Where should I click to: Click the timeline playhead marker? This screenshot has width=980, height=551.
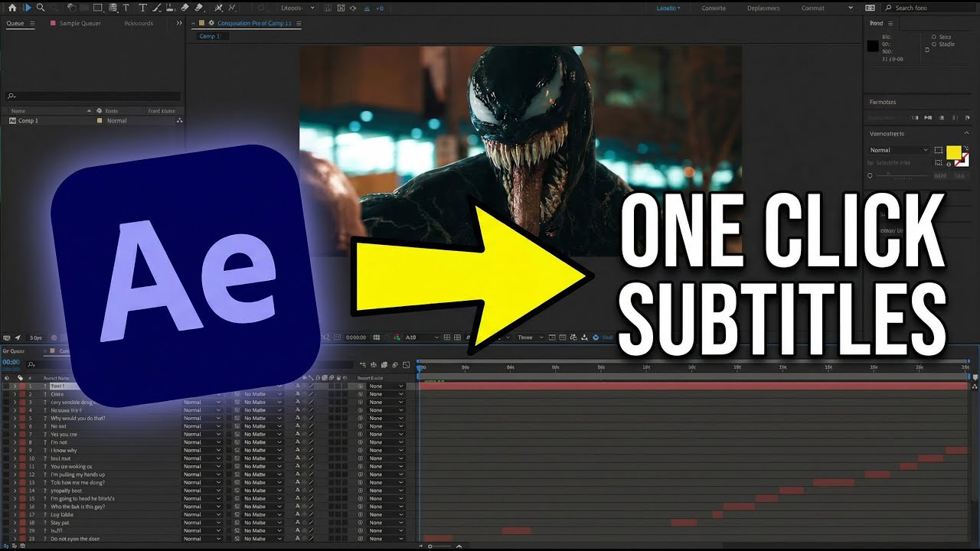[x=420, y=369]
